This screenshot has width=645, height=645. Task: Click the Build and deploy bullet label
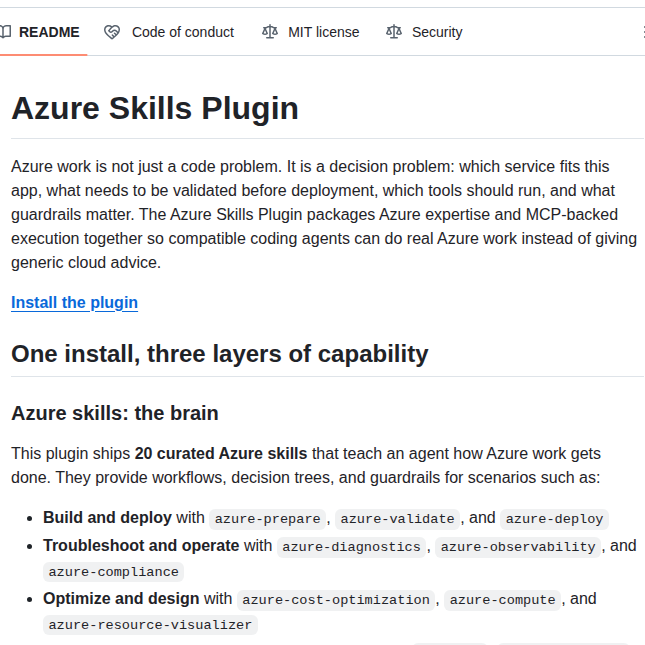coord(107,517)
